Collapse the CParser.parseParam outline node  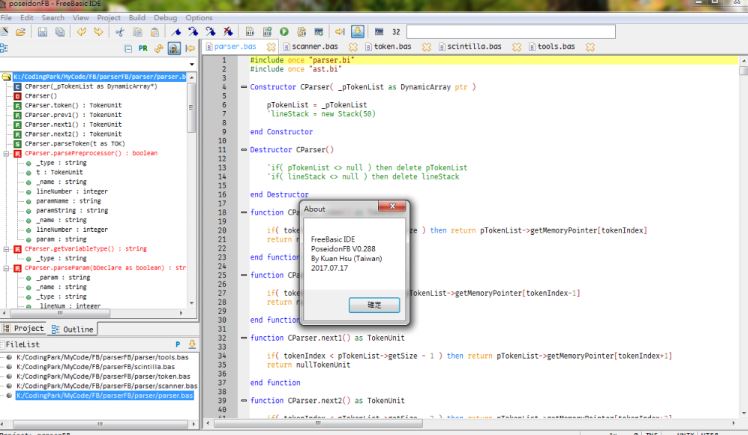tap(6, 268)
